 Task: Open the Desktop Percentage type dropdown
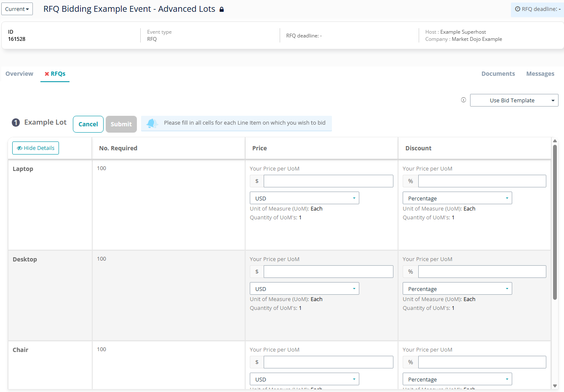(x=457, y=288)
